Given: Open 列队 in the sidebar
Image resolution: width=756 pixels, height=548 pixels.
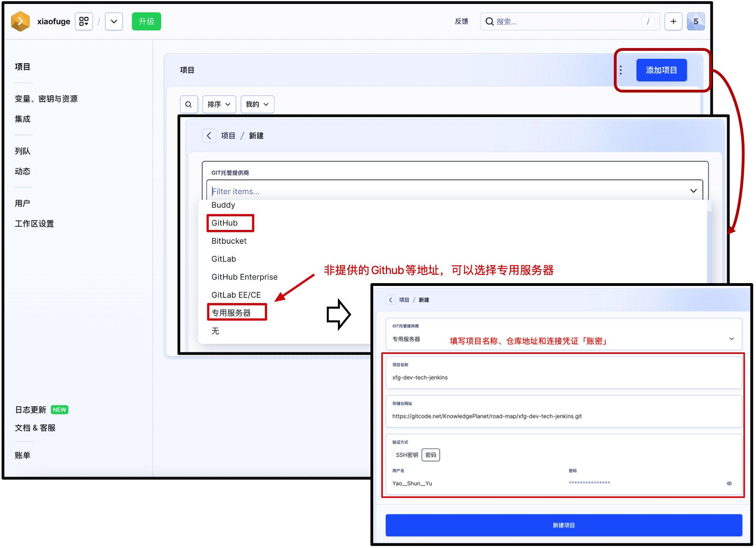Looking at the screenshot, I should [x=23, y=151].
